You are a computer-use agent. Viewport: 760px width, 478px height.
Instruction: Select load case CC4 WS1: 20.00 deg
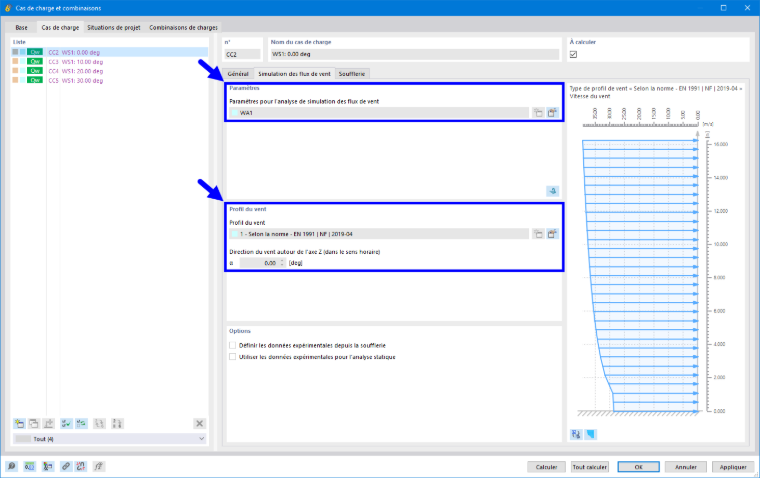pos(110,71)
